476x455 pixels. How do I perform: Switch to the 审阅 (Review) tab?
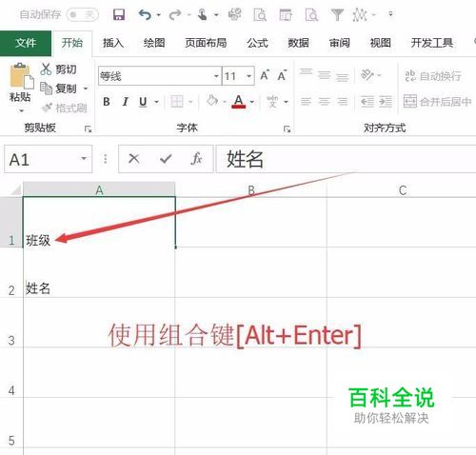point(339,43)
